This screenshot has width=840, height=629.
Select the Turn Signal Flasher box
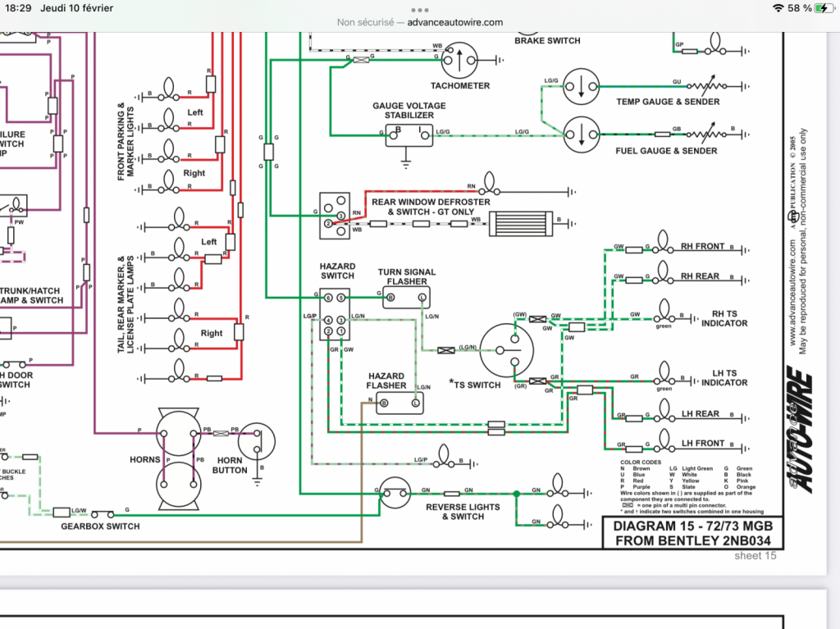point(406,298)
